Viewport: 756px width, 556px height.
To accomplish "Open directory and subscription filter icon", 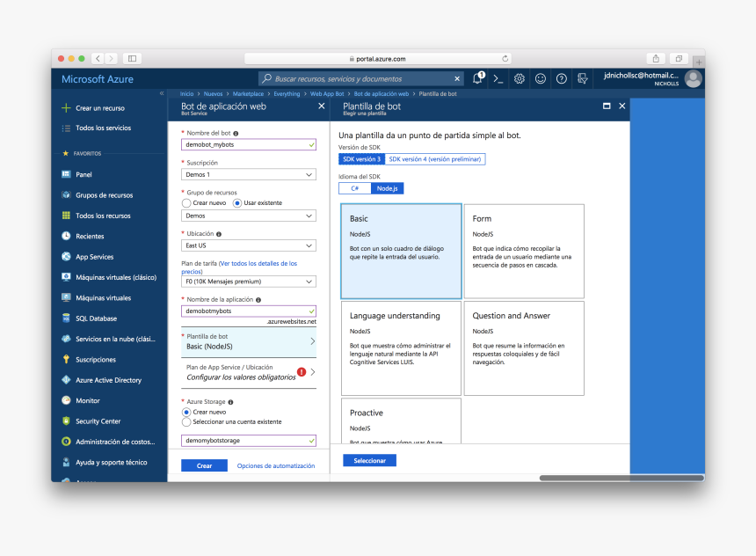I will point(583,78).
